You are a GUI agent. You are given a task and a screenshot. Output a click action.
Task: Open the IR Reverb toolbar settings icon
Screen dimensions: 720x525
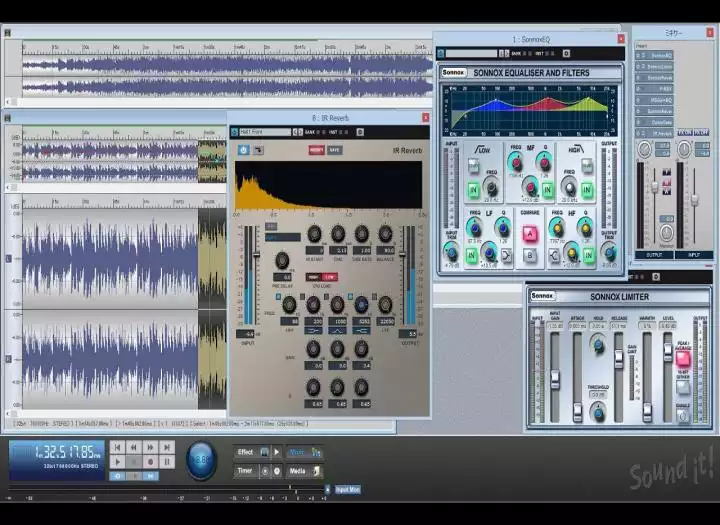click(360, 132)
